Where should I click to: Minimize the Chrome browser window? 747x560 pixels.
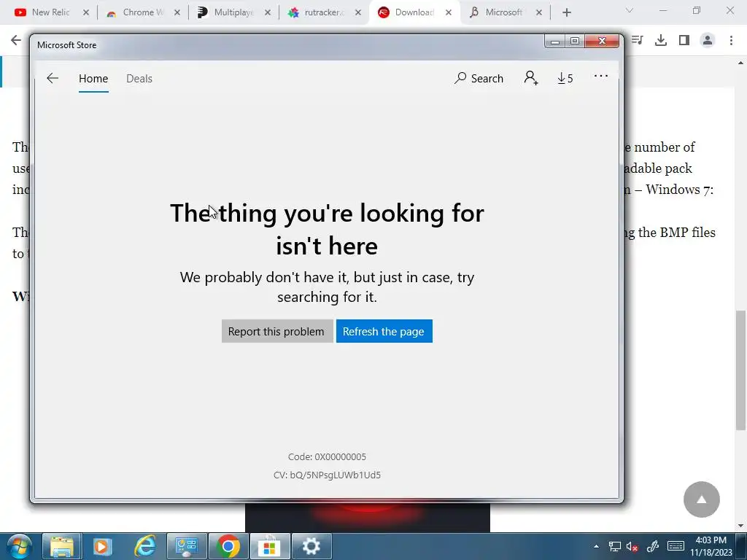pyautogui.click(x=663, y=10)
